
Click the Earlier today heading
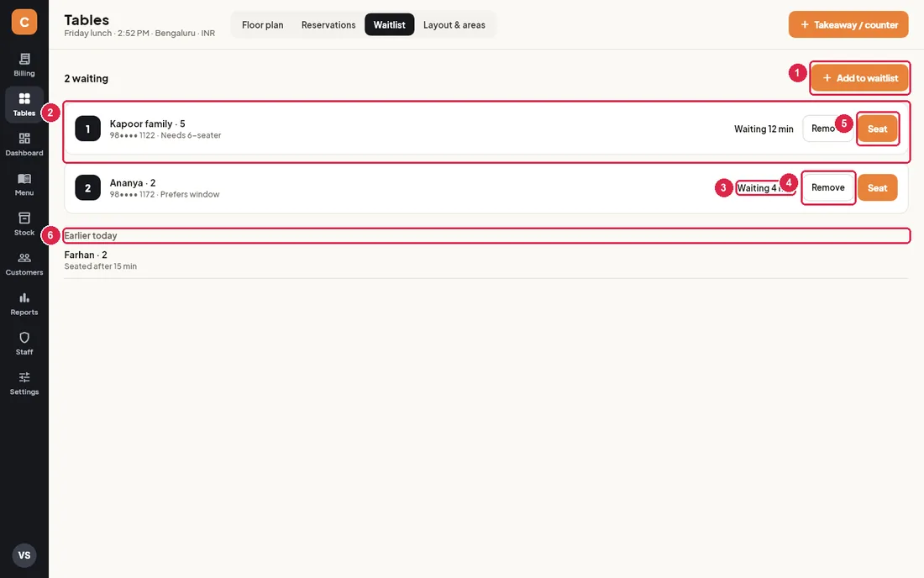[x=91, y=235]
